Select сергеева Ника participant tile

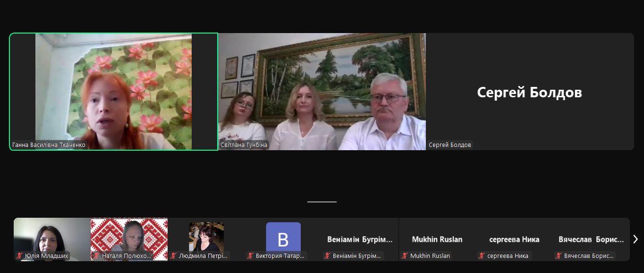click(514, 239)
